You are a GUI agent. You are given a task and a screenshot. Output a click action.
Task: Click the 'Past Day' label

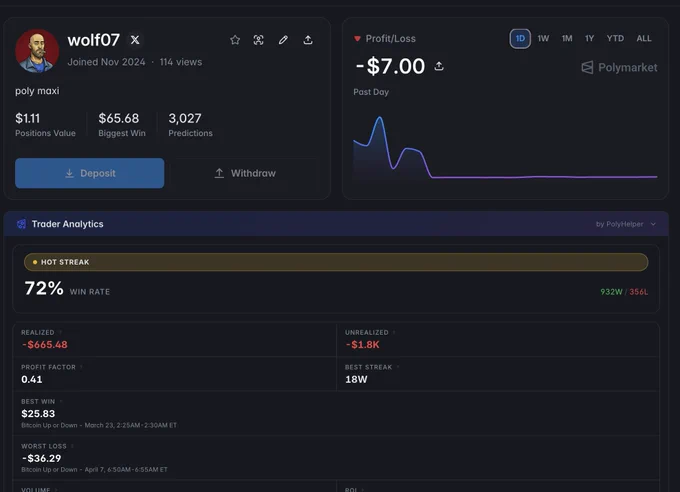(371, 92)
